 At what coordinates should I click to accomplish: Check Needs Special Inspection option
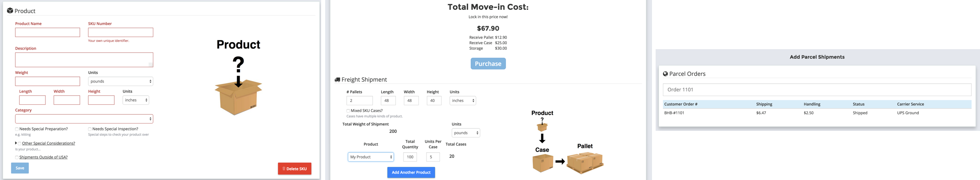pos(90,129)
